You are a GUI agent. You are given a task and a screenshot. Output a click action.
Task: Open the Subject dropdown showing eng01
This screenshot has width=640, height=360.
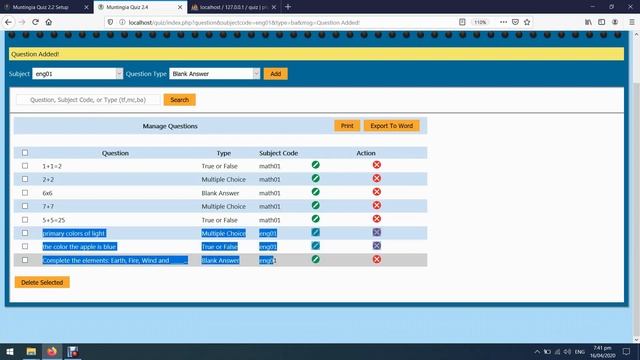point(78,73)
